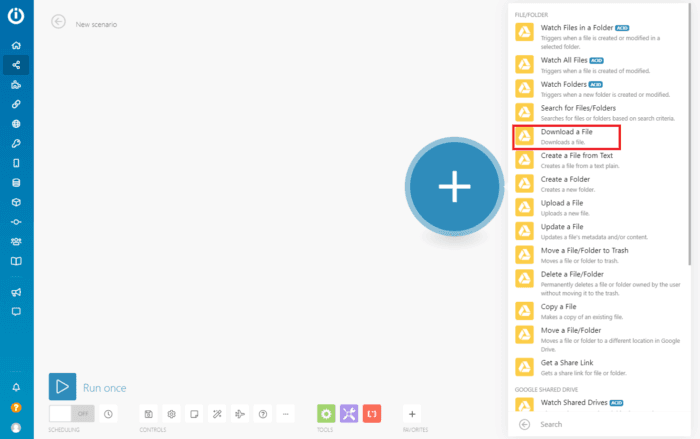Click the New scenario title text
Viewport: 700px width, 439px height.
(x=96, y=25)
